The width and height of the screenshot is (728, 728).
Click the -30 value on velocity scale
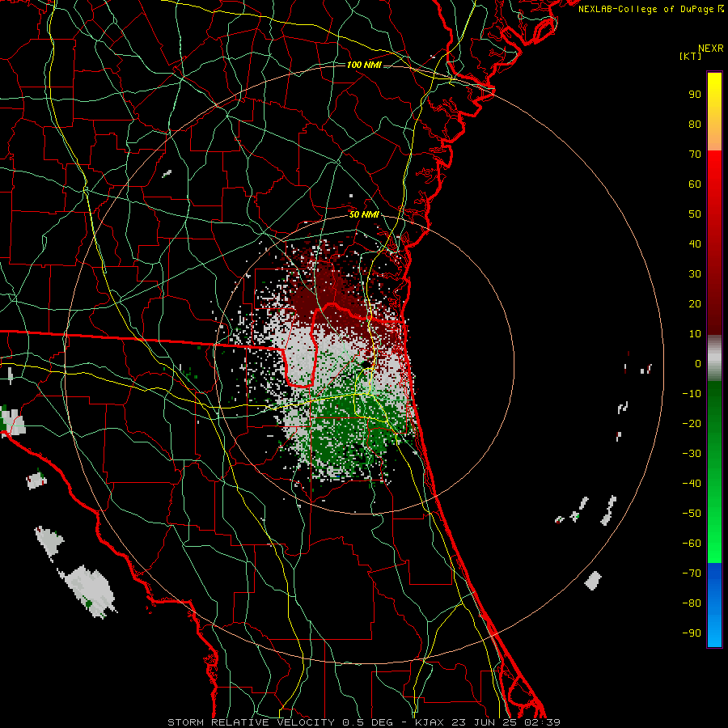[x=692, y=454]
